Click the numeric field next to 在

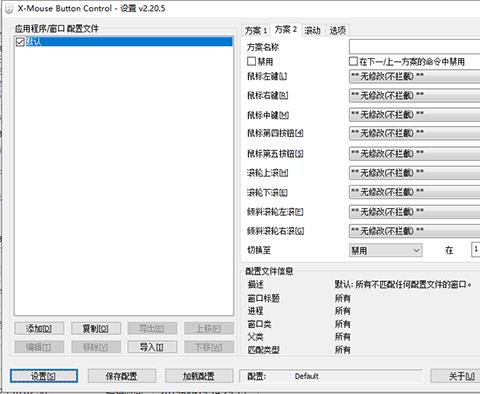pyautogui.click(x=476, y=250)
